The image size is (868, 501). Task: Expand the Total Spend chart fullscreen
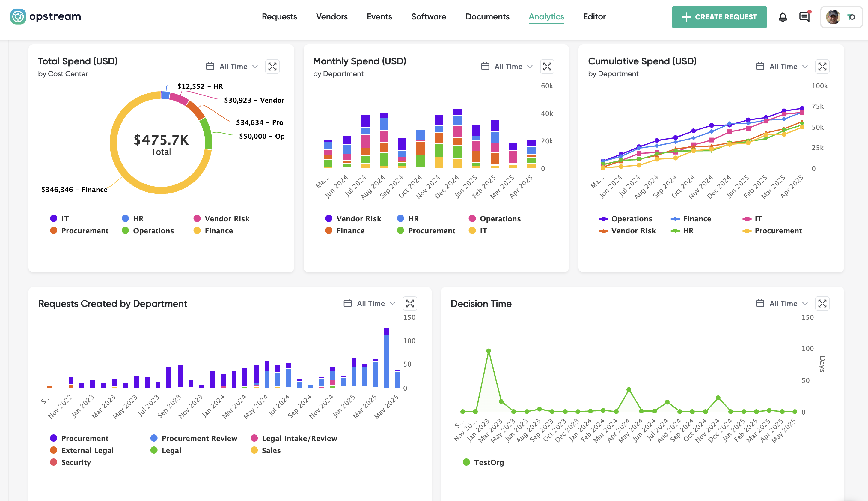272,66
